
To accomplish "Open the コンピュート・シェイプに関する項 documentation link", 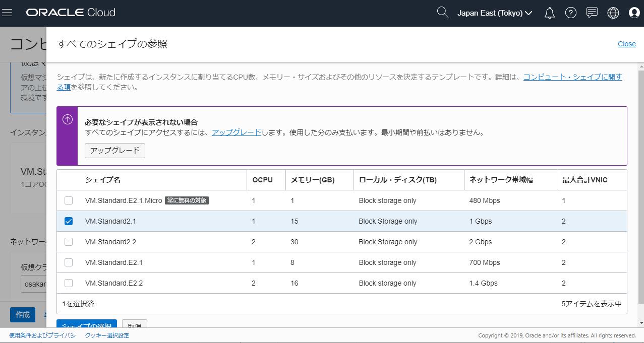I will click(572, 77).
